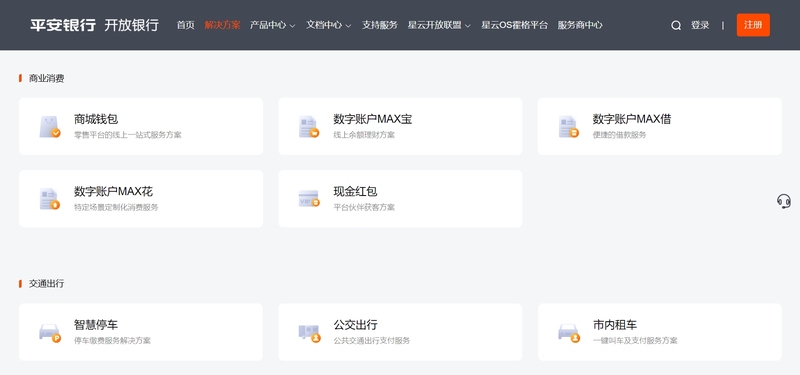Open 服务商中心 in the navigation
The width and height of the screenshot is (800, 375).
[580, 25]
